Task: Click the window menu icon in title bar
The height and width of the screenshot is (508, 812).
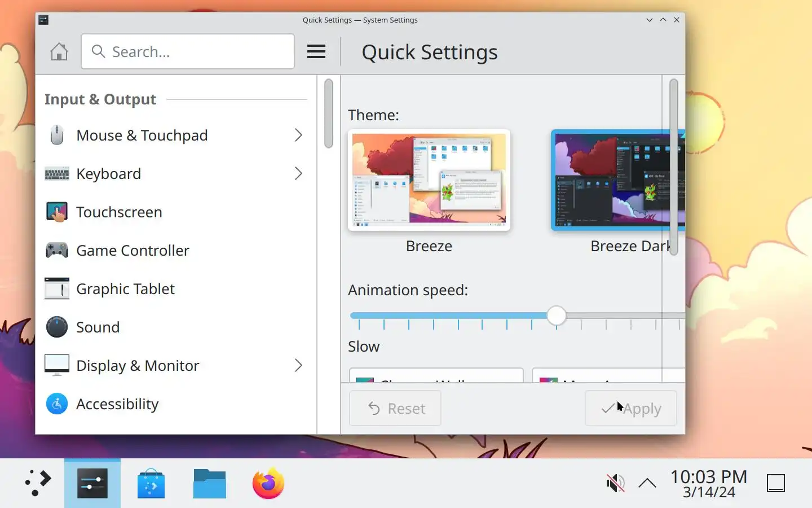Action: (x=43, y=20)
